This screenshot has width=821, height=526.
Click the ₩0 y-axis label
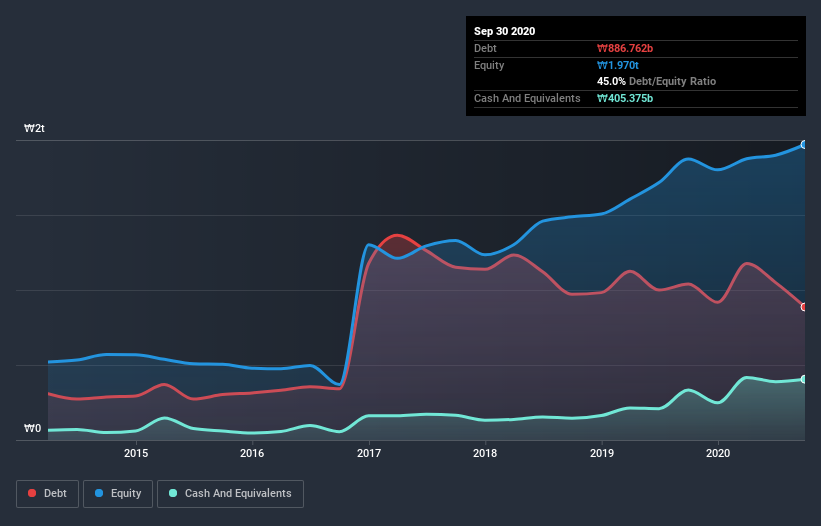32,428
